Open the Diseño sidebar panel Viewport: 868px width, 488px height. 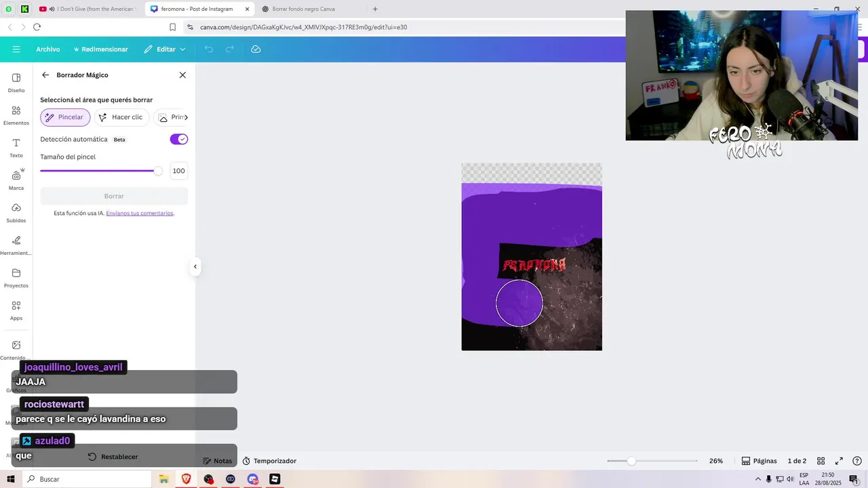[x=16, y=83]
